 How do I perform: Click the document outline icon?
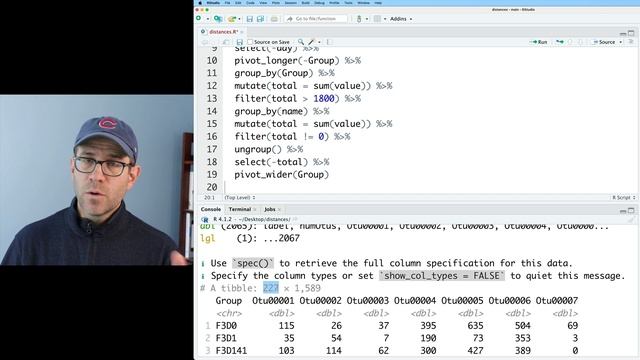coord(631,42)
